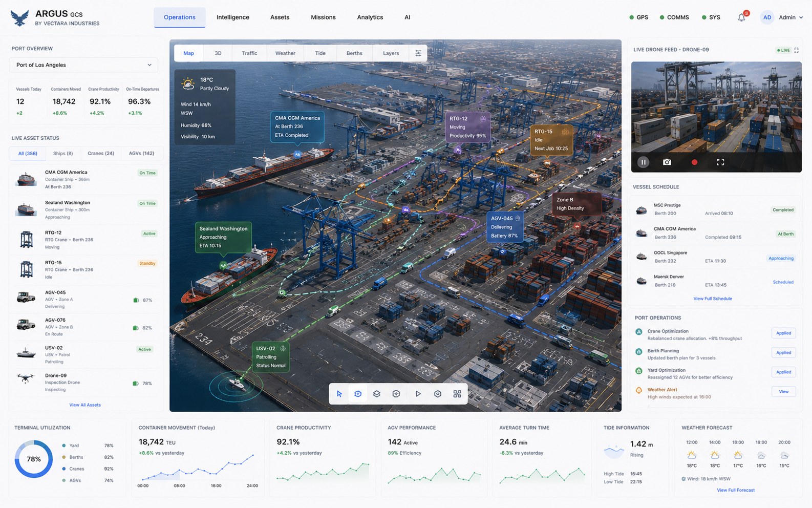Click the GPS status indicator
Viewport: 812px width, 508px height.
tap(638, 17)
